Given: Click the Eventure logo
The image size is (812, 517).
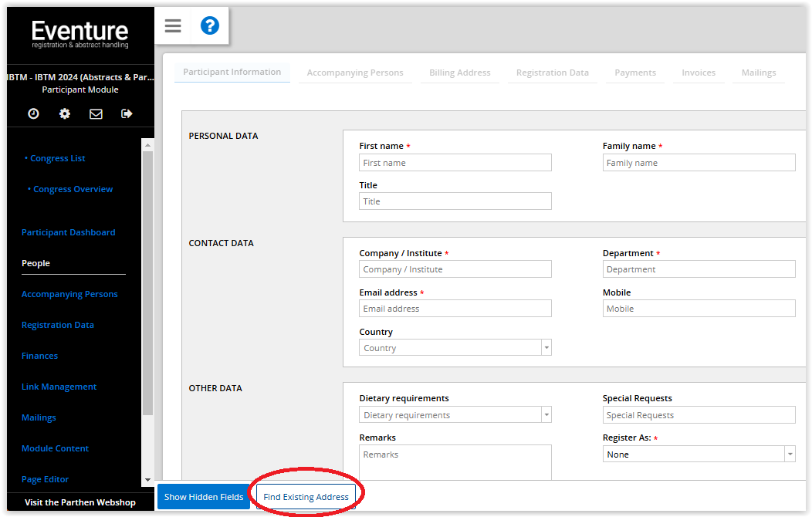Looking at the screenshot, I should 80,34.
